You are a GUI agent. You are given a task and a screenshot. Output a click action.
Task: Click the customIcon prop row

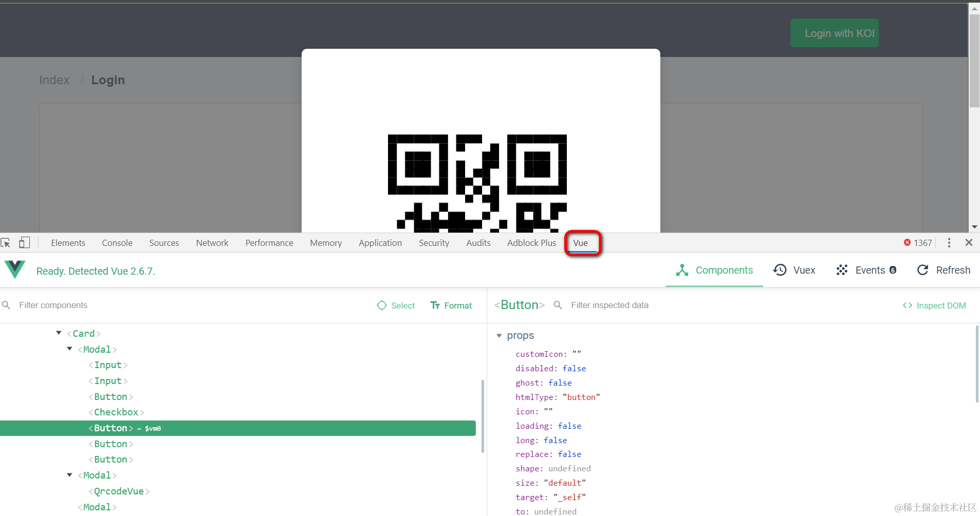pyautogui.click(x=548, y=354)
